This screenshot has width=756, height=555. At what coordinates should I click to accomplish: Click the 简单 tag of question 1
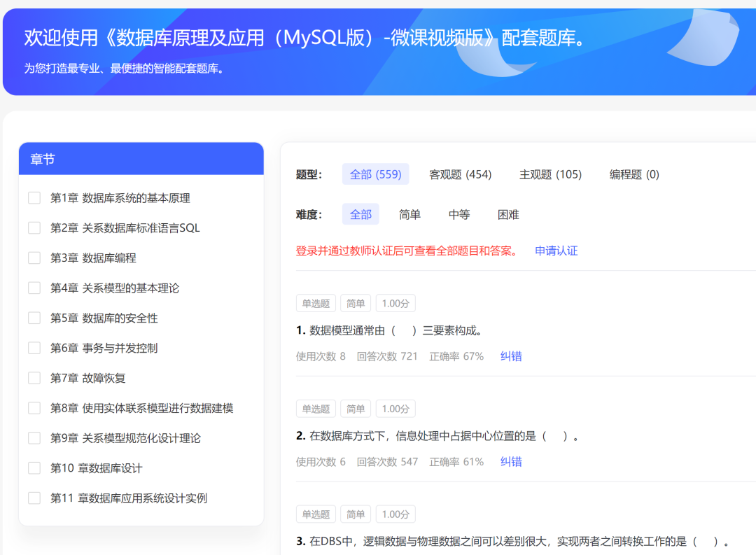tap(356, 303)
